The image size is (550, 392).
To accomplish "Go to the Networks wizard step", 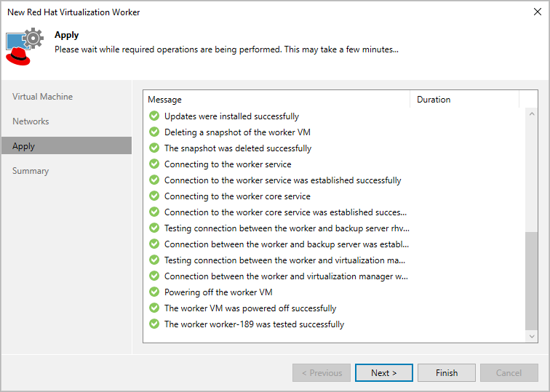I will click(x=31, y=121).
